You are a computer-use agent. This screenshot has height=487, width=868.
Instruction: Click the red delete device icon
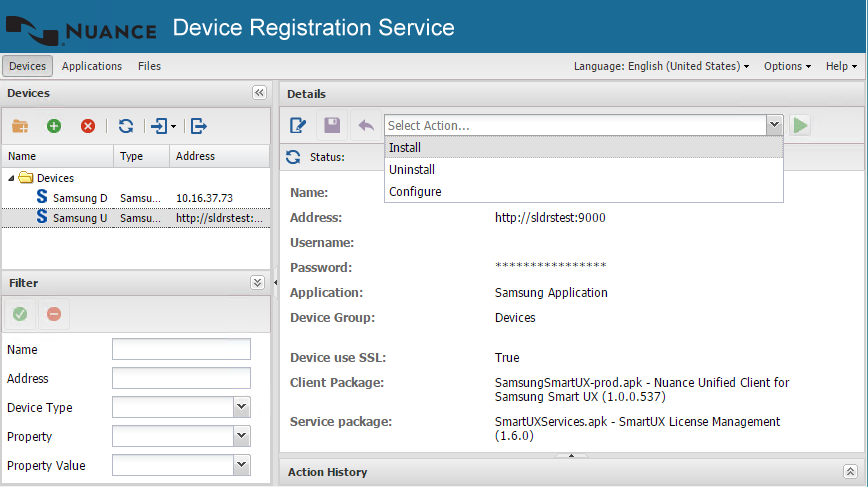(88, 126)
